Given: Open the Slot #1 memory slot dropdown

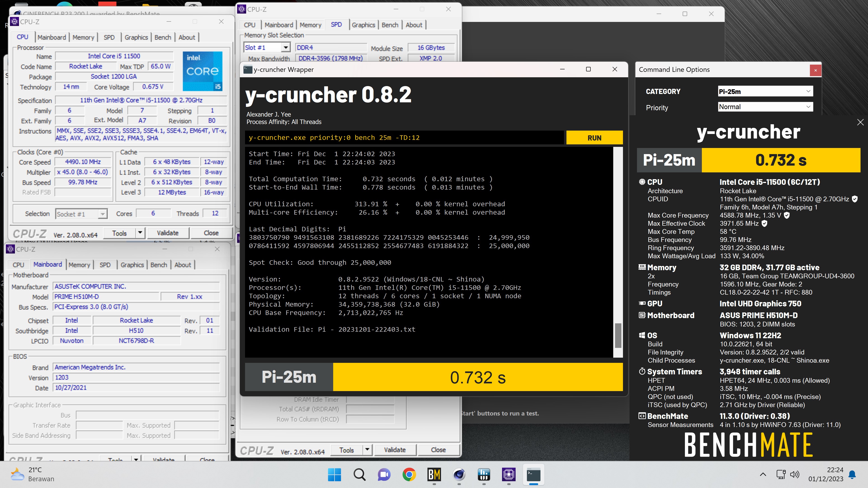Looking at the screenshot, I should 267,47.
